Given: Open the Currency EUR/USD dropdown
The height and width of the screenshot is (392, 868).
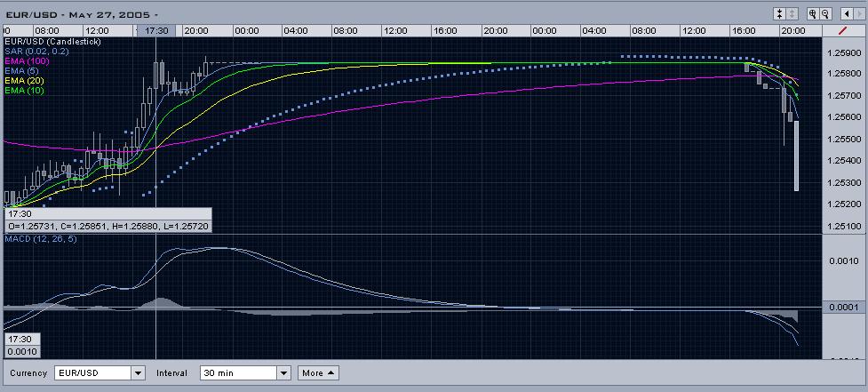Looking at the screenshot, I should pos(100,373).
